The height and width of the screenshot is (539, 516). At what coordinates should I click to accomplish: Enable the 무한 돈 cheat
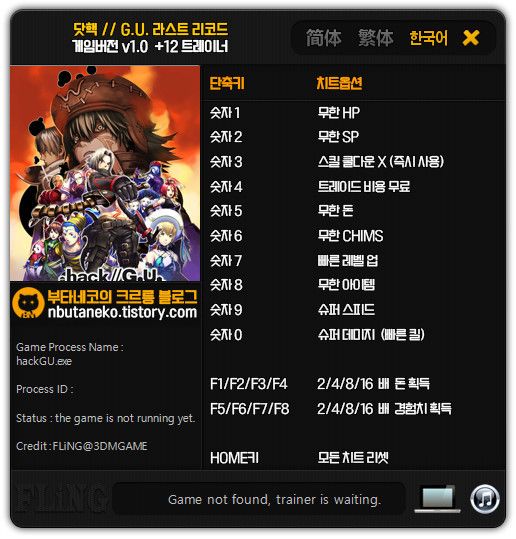[336, 211]
